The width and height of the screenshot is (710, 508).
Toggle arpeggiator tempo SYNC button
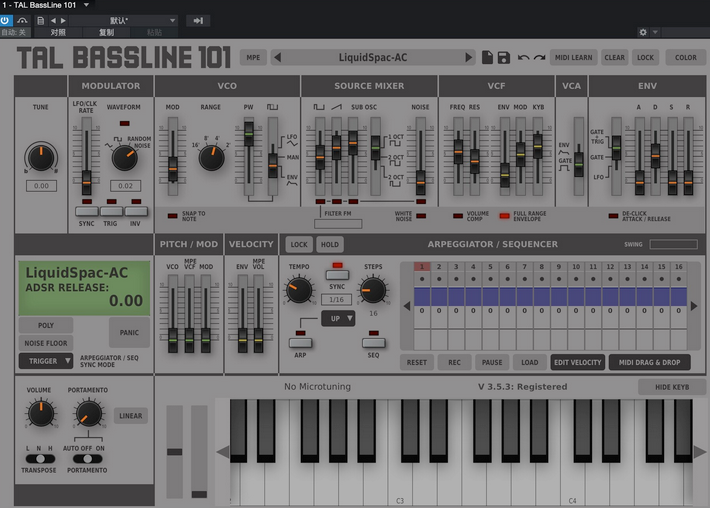(x=337, y=275)
